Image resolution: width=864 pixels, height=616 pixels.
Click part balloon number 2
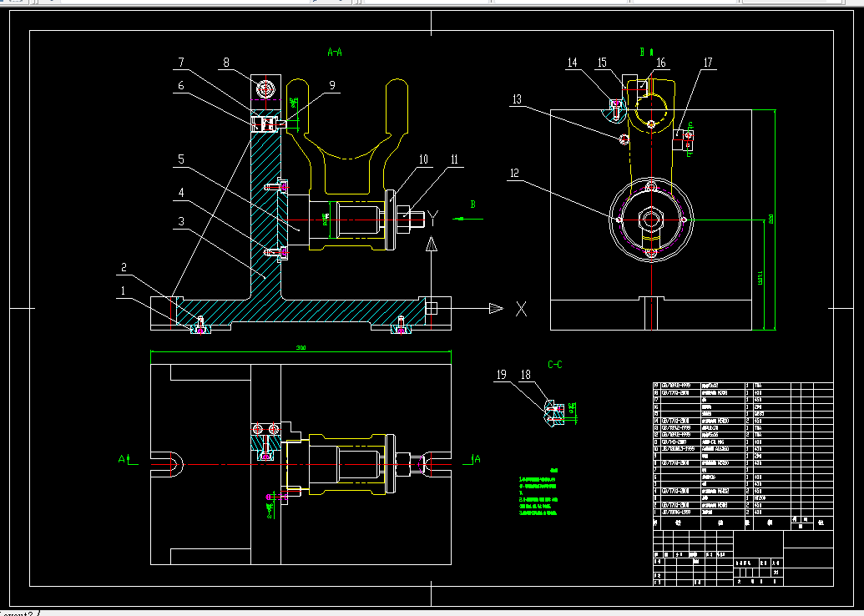[124, 267]
